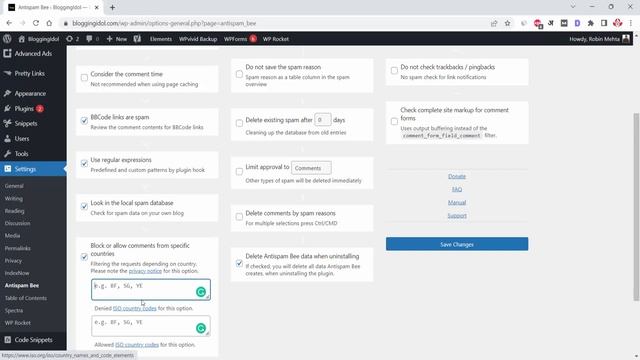Open the Manual link
Screen dimensions: 640x360
click(x=457, y=202)
